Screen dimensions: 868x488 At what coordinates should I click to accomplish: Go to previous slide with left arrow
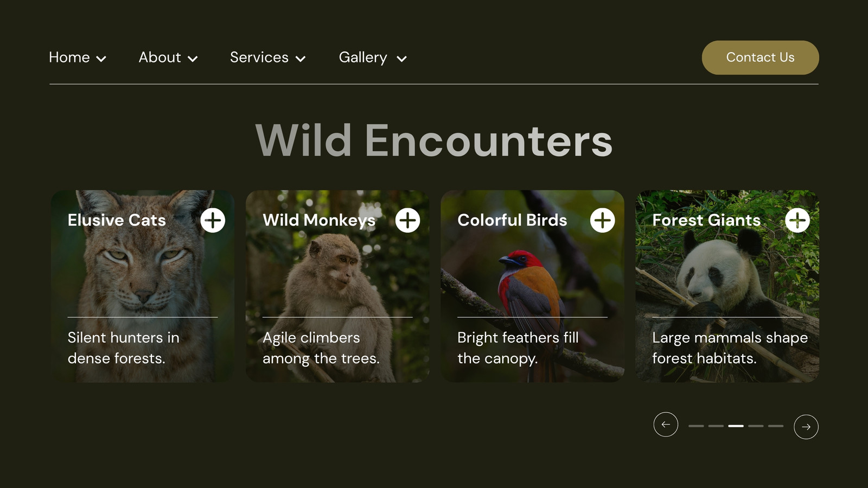coord(666,424)
